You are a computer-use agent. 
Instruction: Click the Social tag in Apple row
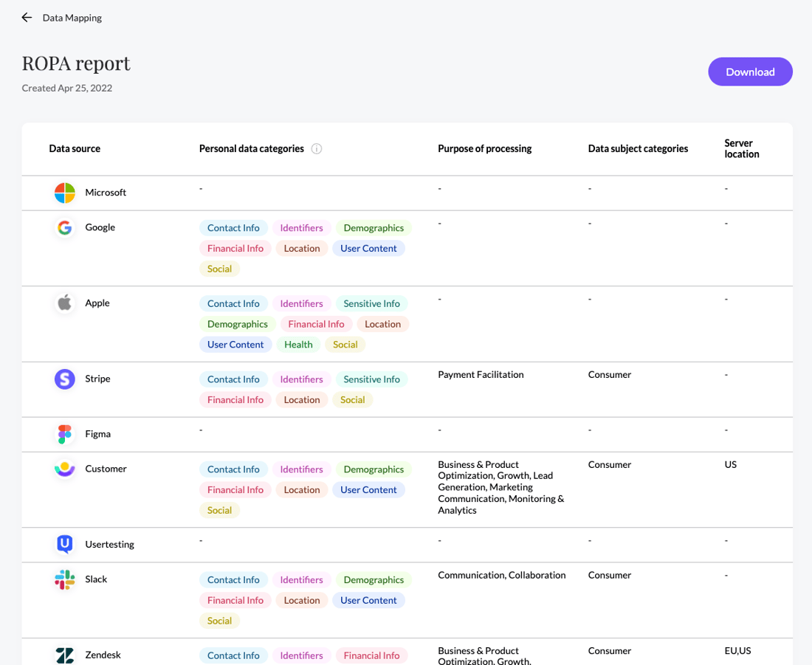[x=345, y=344]
